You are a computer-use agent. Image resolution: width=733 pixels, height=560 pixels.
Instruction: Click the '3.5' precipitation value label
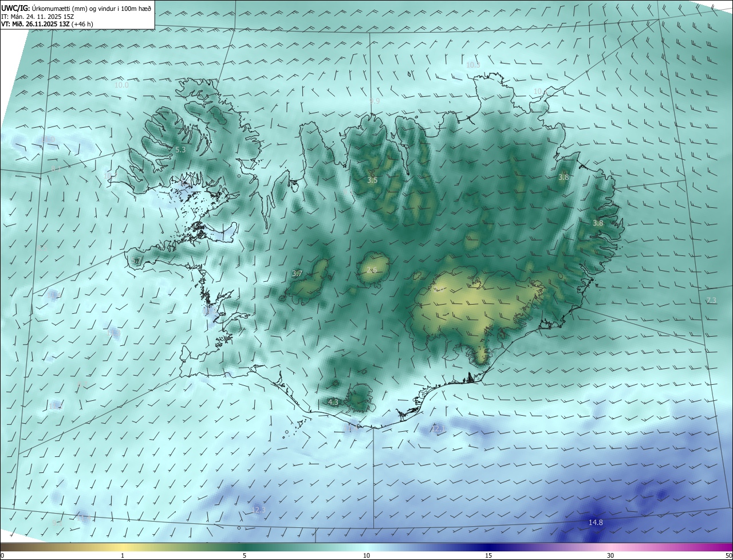point(372,180)
